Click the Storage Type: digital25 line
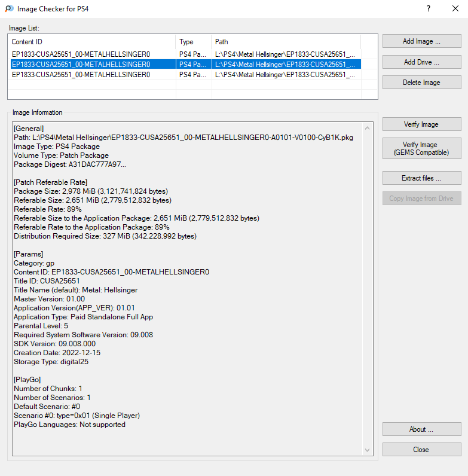Image resolution: width=468 pixels, height=476 pixels. 51,362
